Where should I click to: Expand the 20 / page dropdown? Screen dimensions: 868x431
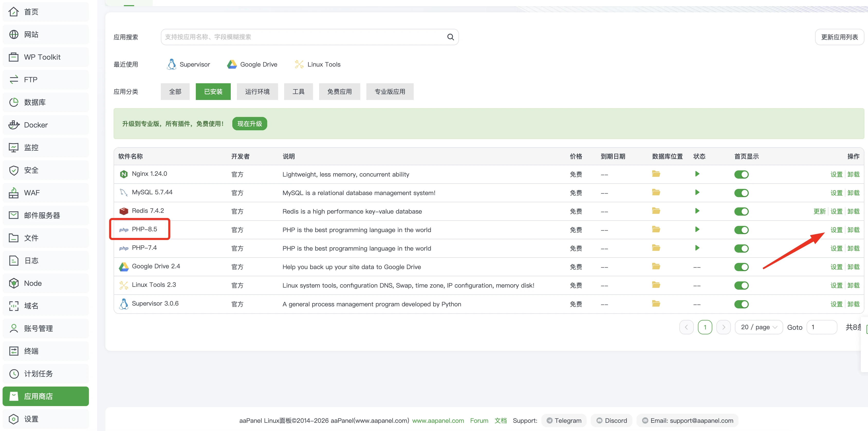(x=759, y=327)
